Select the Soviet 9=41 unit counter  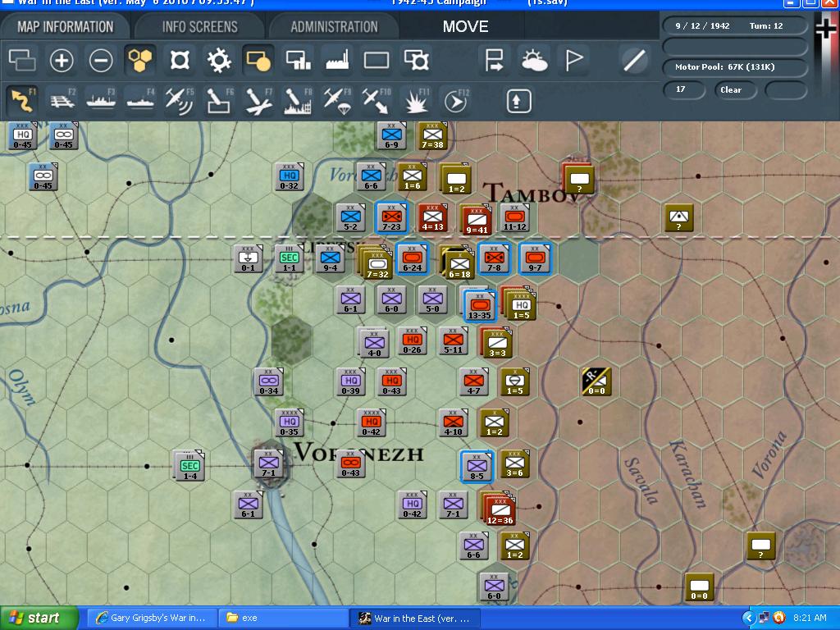[x=477, y=221]
